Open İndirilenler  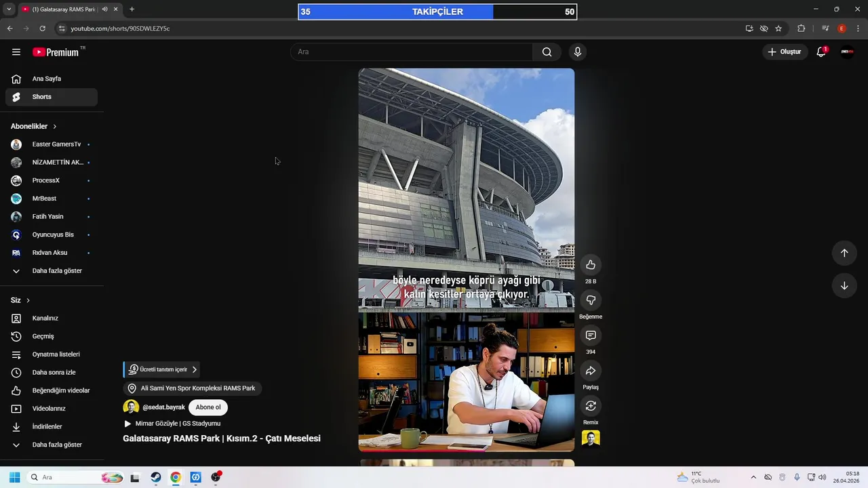(52, 427)
